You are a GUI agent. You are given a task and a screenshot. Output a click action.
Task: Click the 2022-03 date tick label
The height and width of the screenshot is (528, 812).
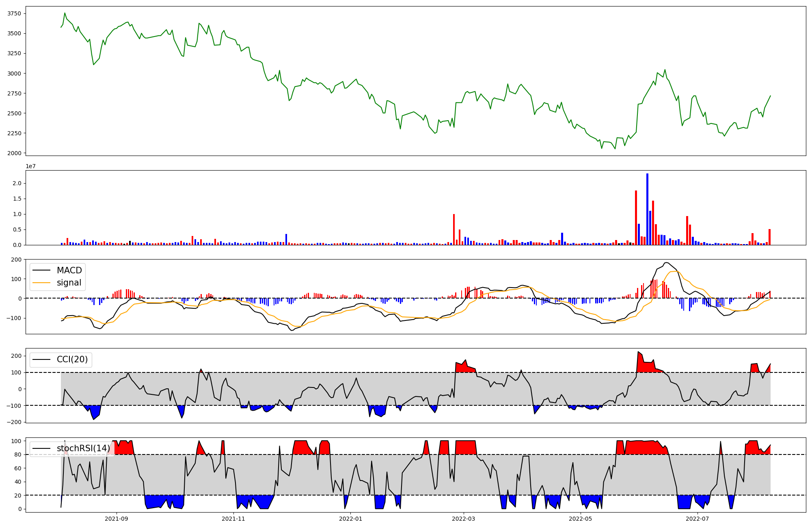pyautogui.click(x=463, y=519)
